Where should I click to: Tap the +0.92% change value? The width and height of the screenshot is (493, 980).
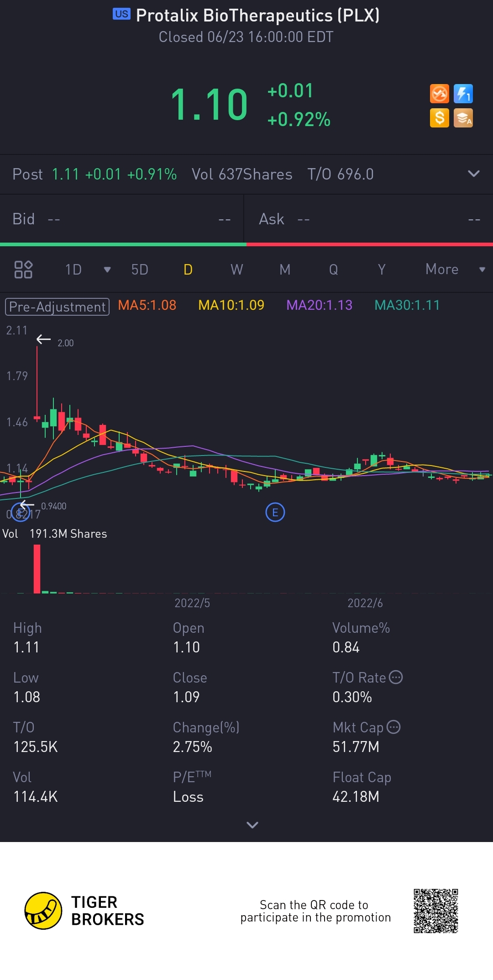coord(299,120)
